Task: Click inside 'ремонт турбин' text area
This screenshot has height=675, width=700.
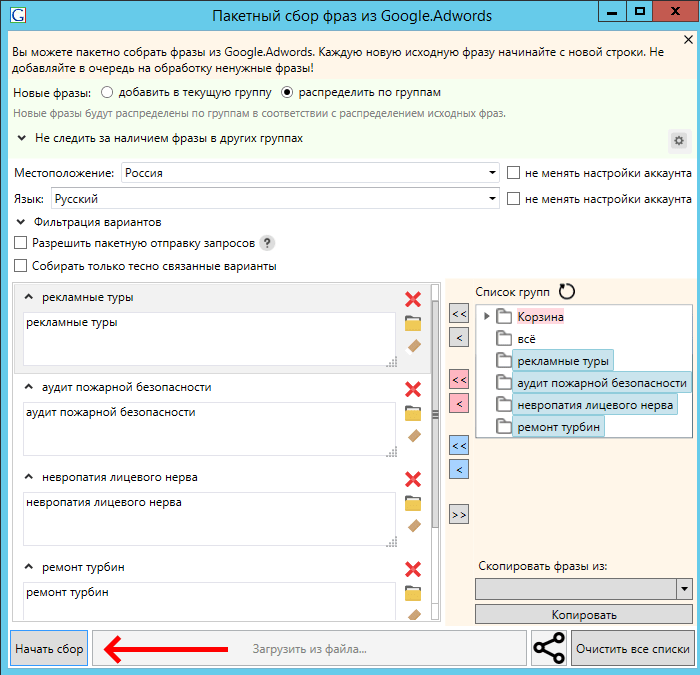Action: [x=209, y=601]
